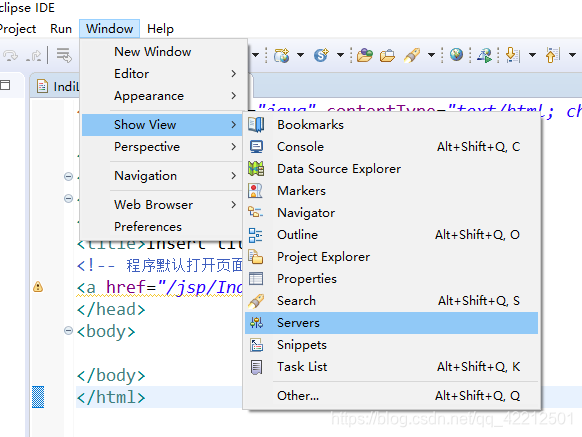
Task: Click the Search view flashlight icon in submenu
Action: pos(256,301)
